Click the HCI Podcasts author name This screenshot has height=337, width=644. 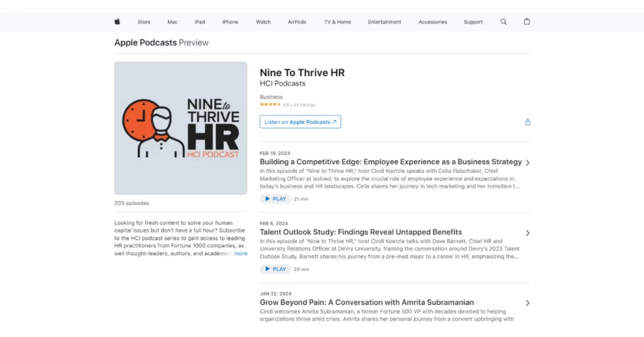click(x=282, y=84)
